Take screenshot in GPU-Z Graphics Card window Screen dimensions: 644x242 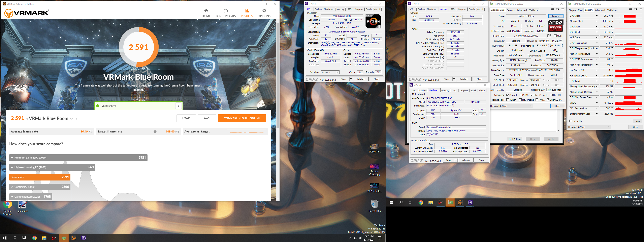tap(552, 9)
